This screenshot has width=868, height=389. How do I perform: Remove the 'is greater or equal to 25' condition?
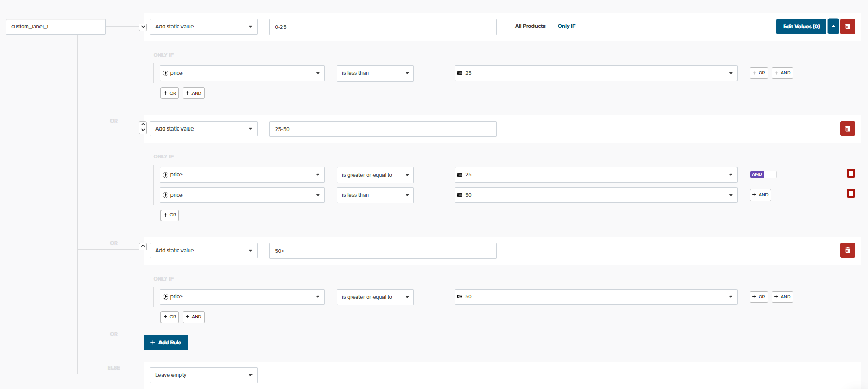coord(851,174)
